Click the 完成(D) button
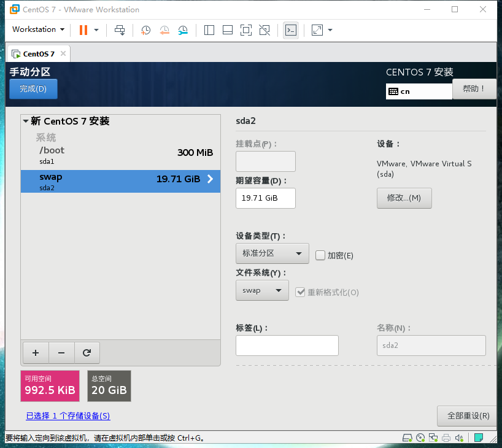The height and width of the screenshot is (448, 502). coord(33,88)
